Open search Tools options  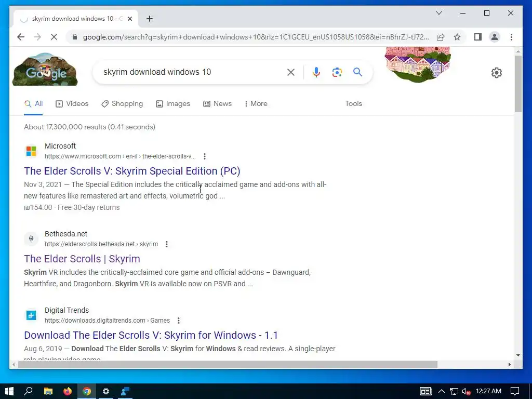point(353,104)
